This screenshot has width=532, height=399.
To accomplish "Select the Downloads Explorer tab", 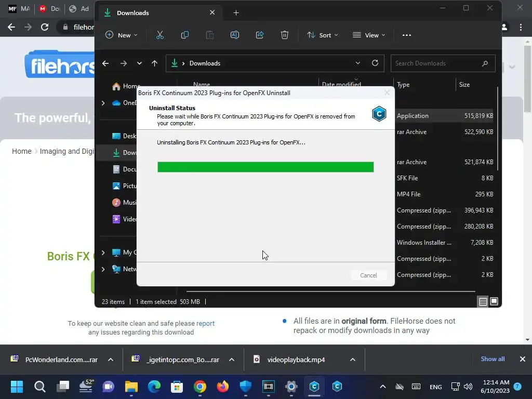I will pyautogui.click(x=159, y=13).
